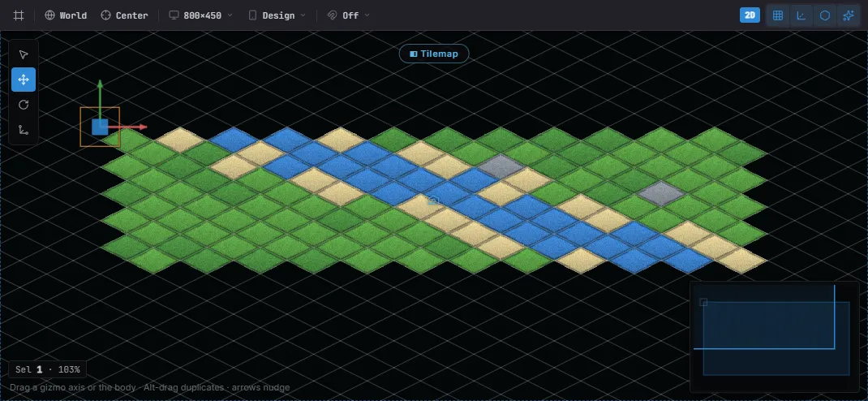Image resolution: width=868 pixels, height=401 pixels.
Task: Click the globe icon beside World
Action: (49, 15)
